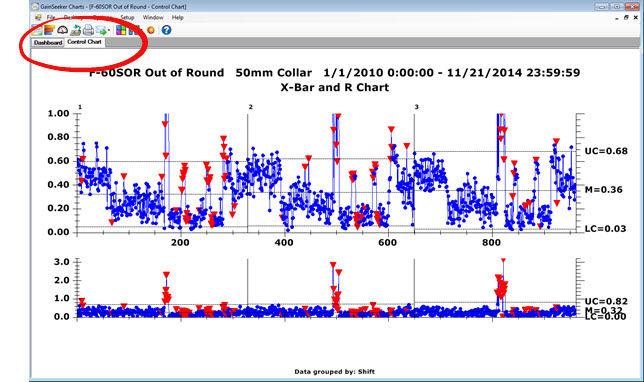Viewport: 644px width, 382px height.
Task: Click the refresh data toolbar icon
Action: tap(75, 30)
